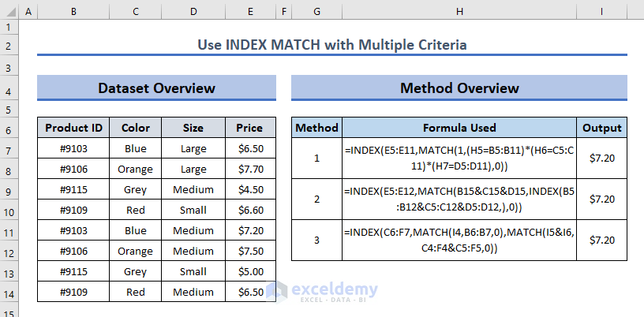The height and width of the screenshot is (317, 644).
Task: Click the 'Formula Used' header cell
Action: [x=459, y=128]
